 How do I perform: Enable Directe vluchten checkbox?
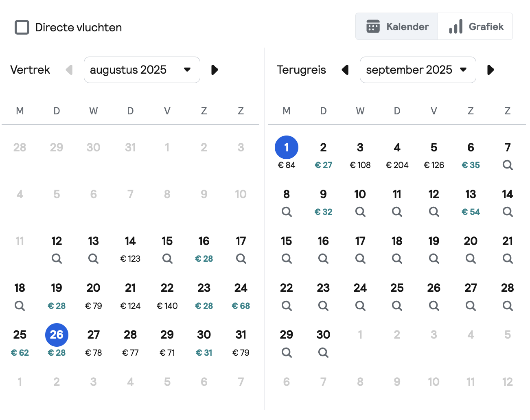tap(22, 27)
